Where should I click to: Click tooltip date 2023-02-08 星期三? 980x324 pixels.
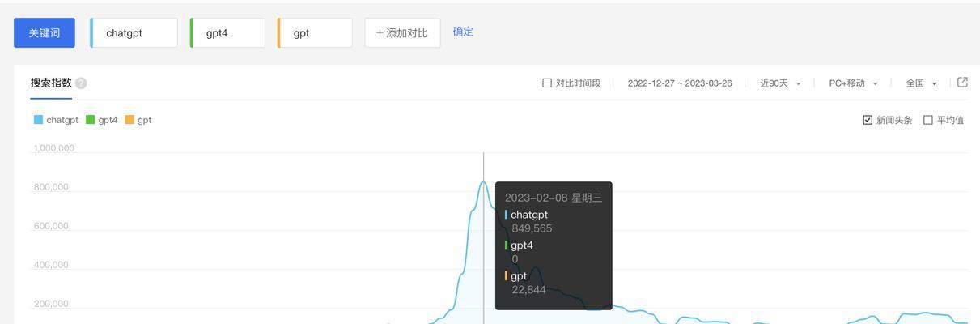pyautogui.click(x=554, y=198)
